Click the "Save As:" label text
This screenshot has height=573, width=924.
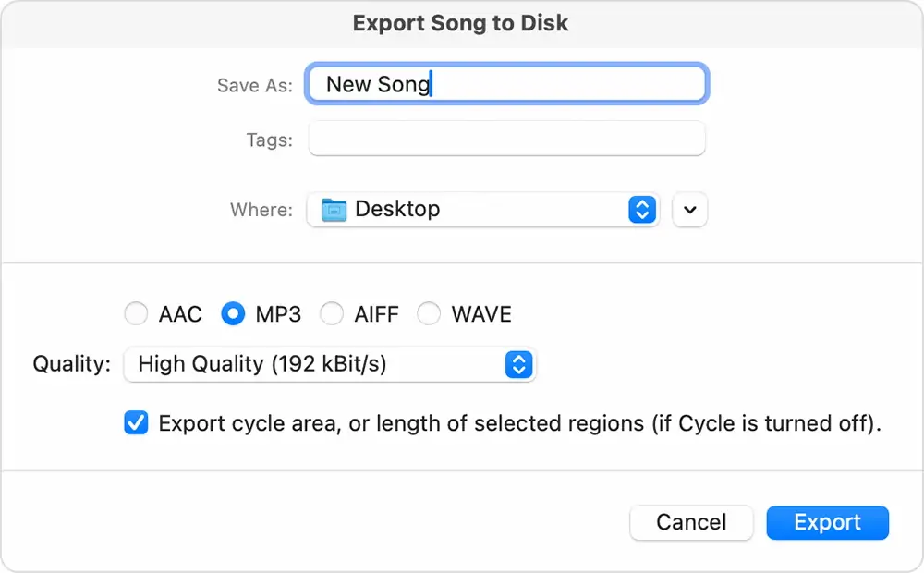(x=254, y=85)
